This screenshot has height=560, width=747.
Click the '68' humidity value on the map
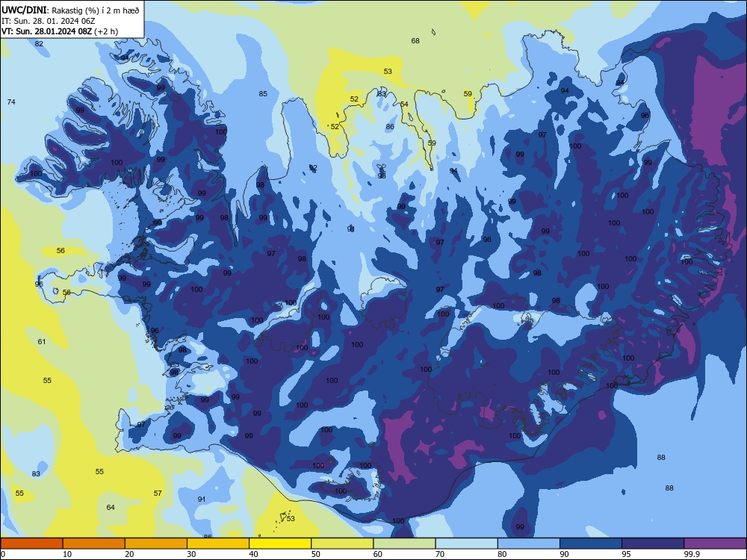point(415,41)
